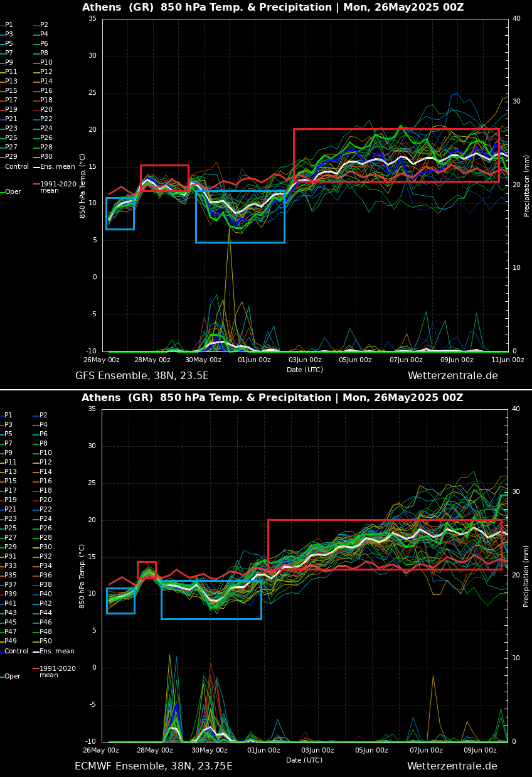Select the Oper legend item in GFS chart

click(13, 192)
